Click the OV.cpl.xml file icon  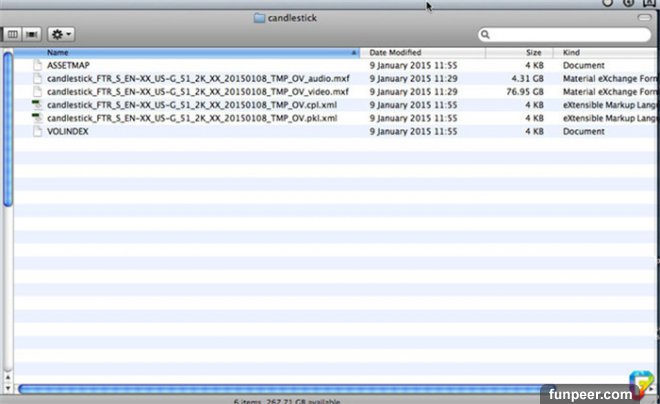38,104
